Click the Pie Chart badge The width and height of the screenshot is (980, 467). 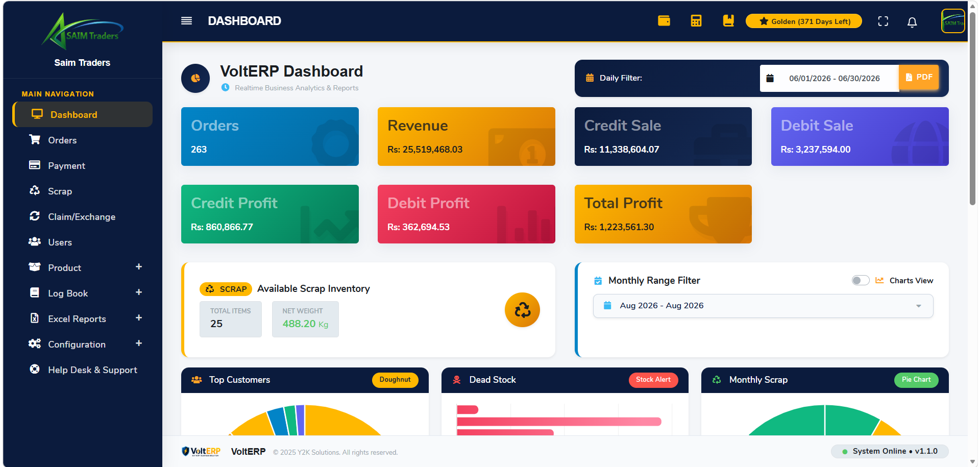pos(916,380)
